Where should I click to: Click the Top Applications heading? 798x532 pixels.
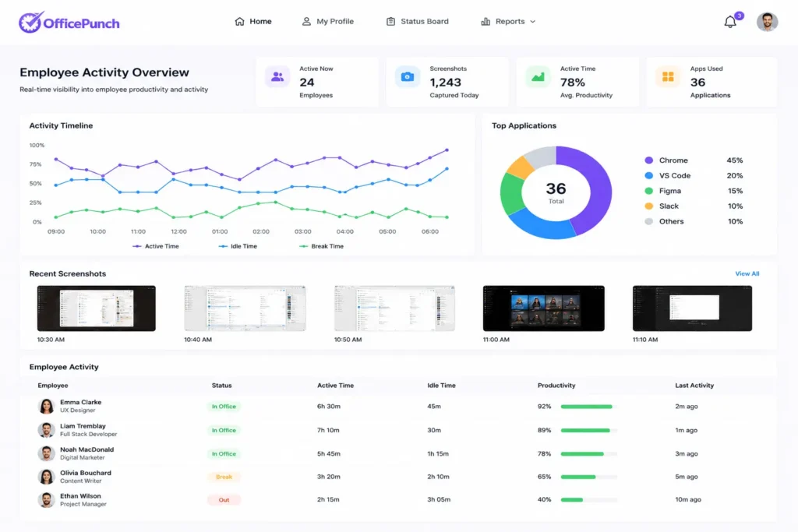point(524,125)
